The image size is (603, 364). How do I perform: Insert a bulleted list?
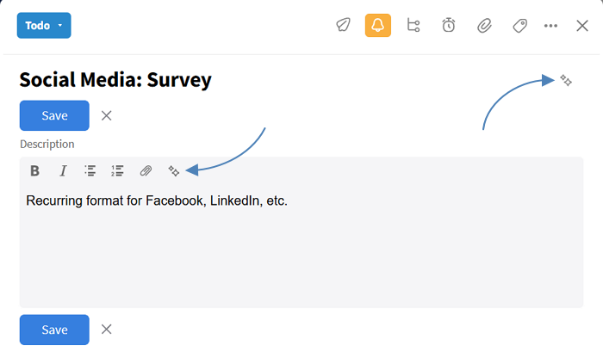[90, 170]
